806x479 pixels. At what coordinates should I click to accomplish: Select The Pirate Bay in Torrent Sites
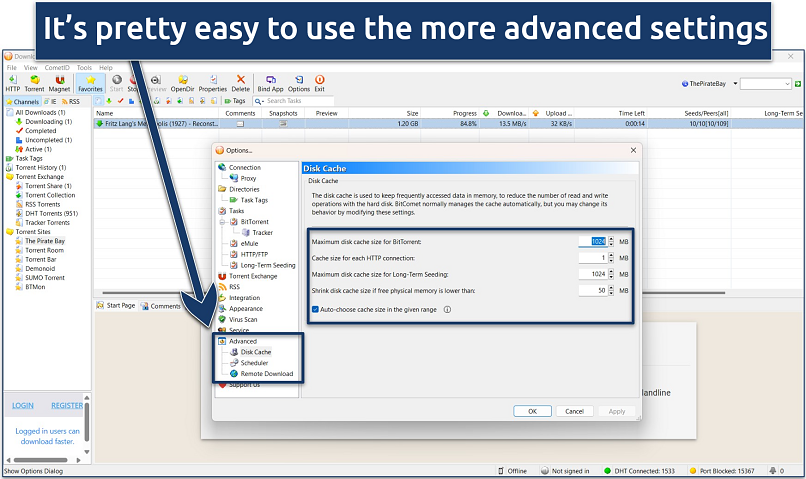(45, 241)
